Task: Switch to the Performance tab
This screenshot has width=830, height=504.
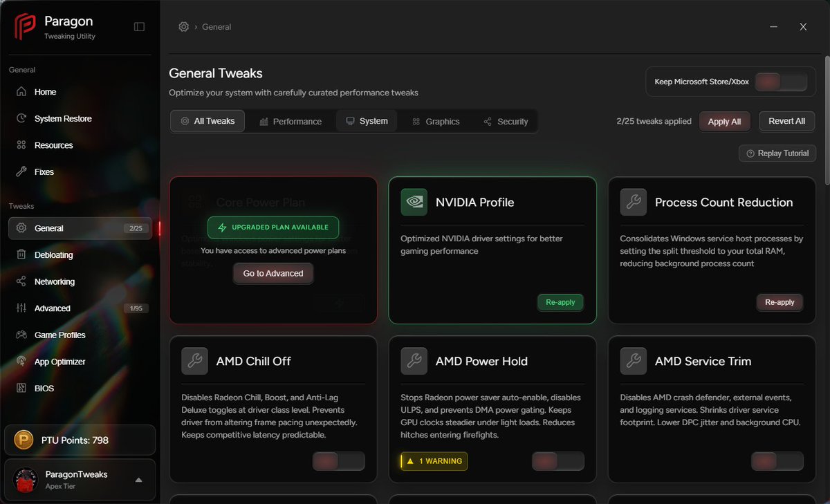Action: coord(290,121)
